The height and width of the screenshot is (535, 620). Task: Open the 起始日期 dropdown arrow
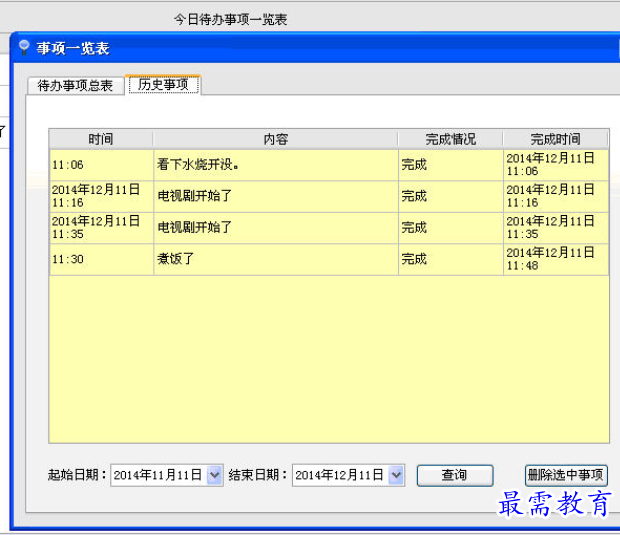pyautogui.click(x=214, y=476)
